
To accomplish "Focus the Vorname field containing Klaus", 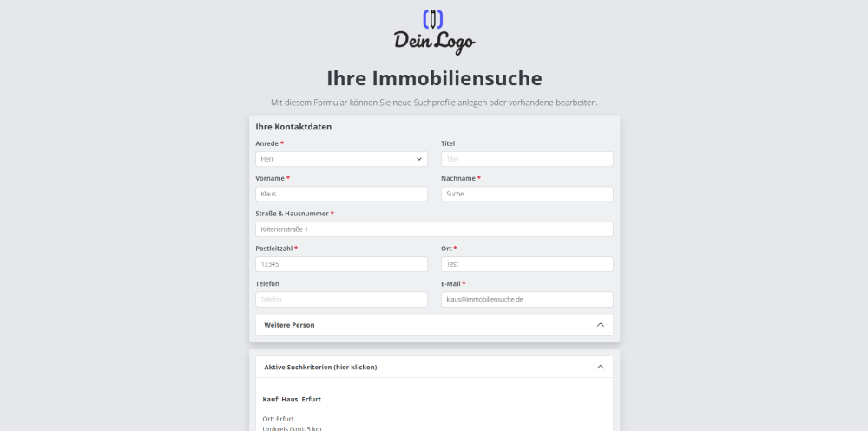I will pyautogui.click(x=341, y=195).
